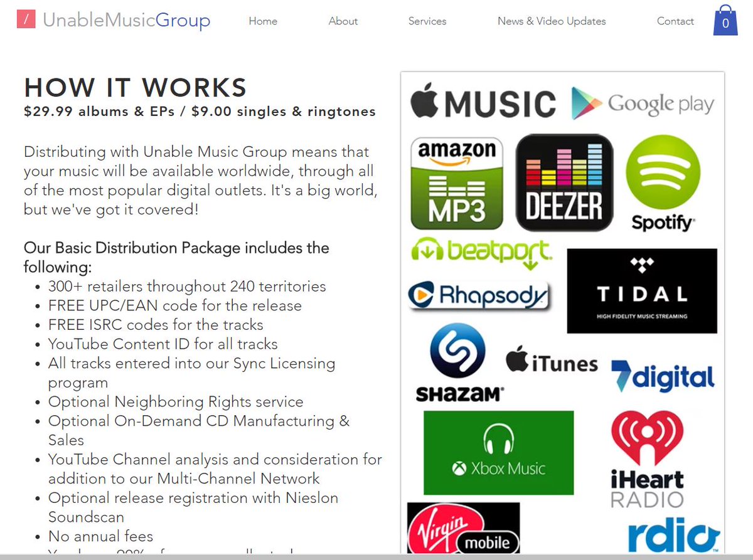Open the shopping cart
Viewport: 753px width, 560px height.
pos(725,21)
